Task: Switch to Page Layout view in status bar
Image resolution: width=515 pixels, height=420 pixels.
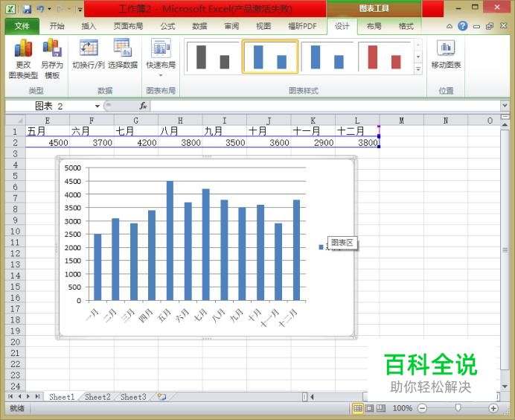Action: point(369,408)
